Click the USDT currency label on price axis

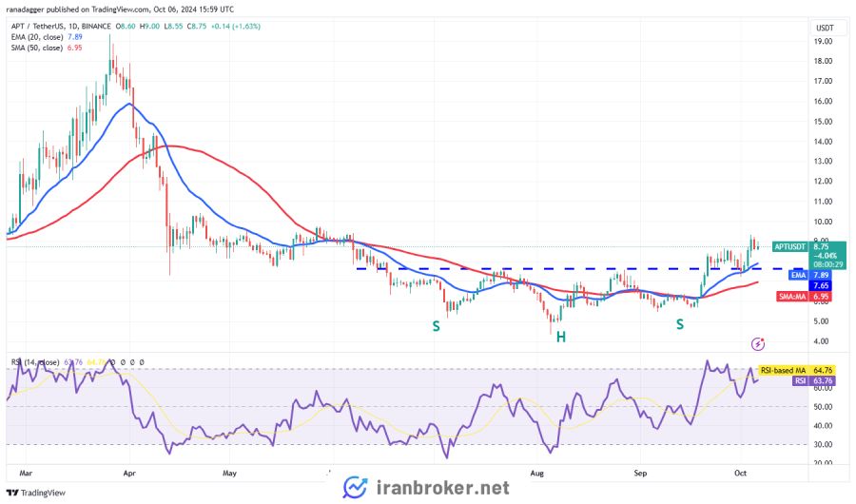coord(825,28)
